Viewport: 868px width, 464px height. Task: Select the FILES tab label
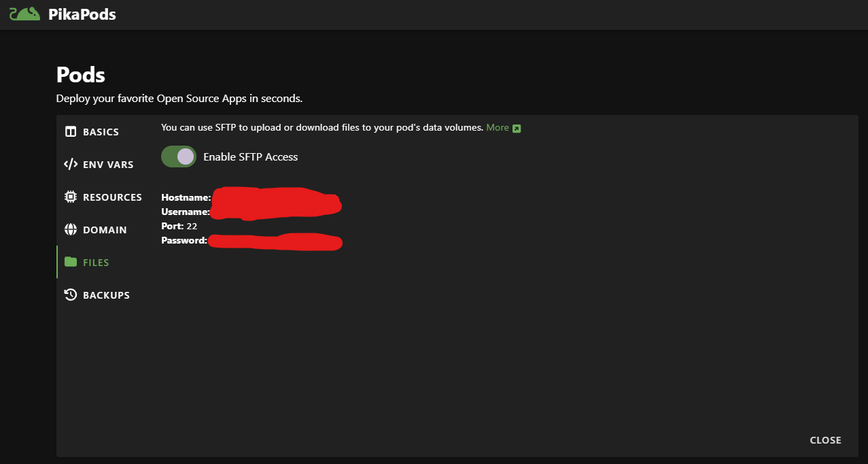96,263
